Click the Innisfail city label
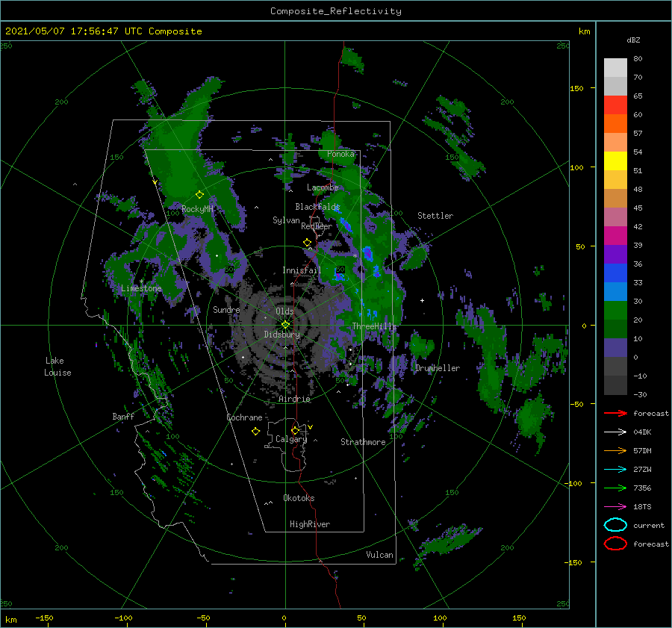This screenshot has height=628, width=672. pos(302,270)
